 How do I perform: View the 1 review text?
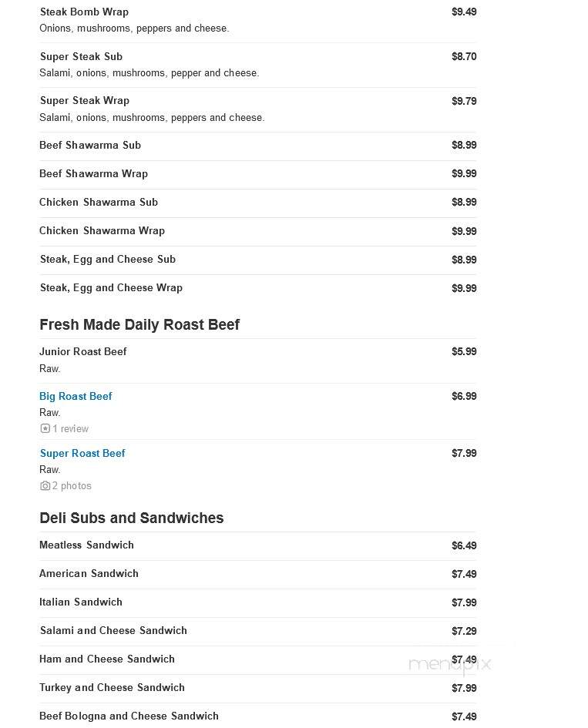[x=70, y=428]
